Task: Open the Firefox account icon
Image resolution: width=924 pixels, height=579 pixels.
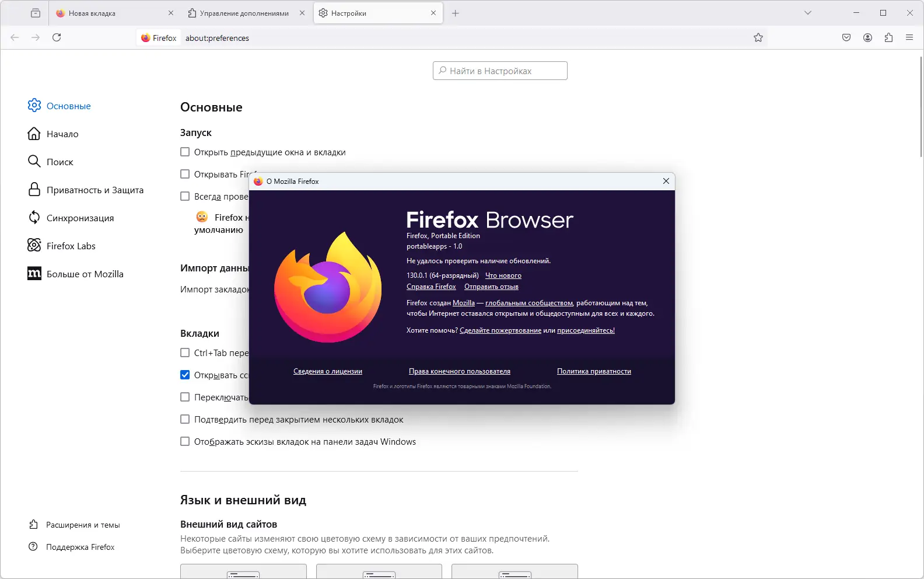Action: (867, 37)
